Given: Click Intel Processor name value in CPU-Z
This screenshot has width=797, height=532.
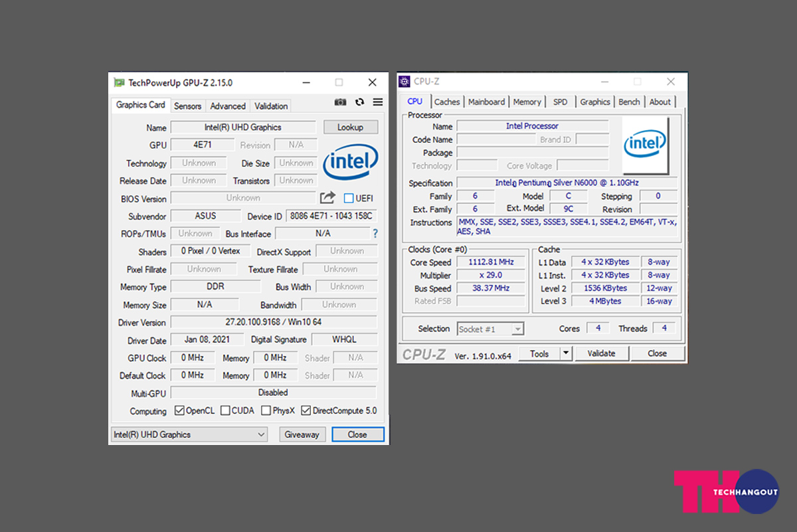Looking at the screenshot, I should (533, 126).
